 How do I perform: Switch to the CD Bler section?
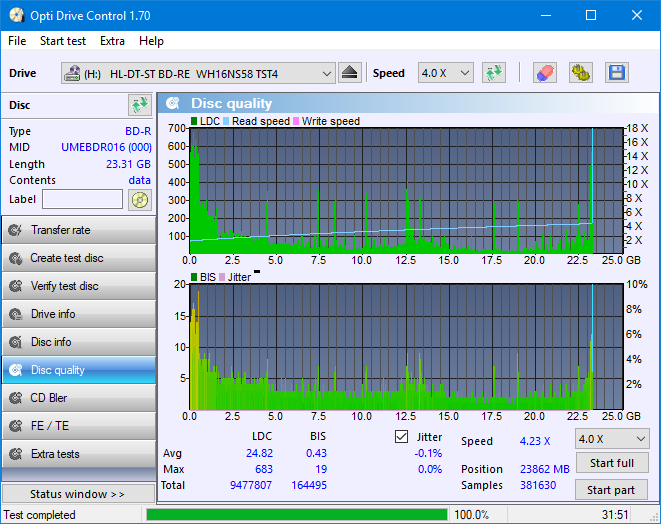click(79, 398)
